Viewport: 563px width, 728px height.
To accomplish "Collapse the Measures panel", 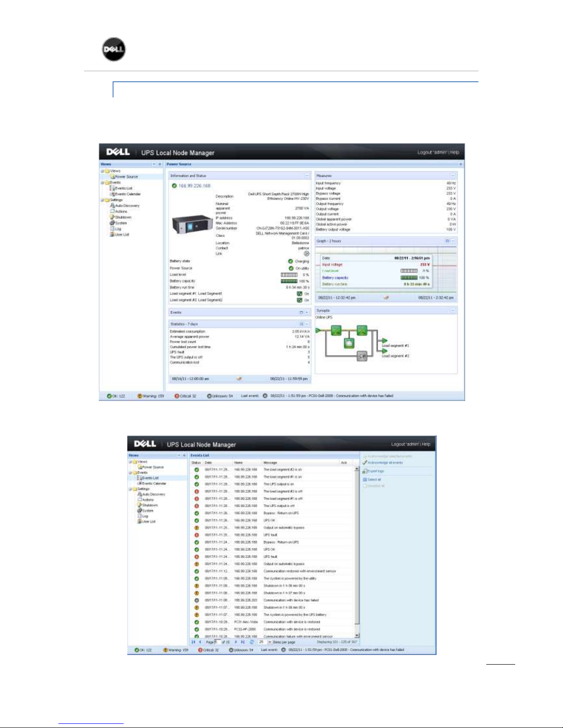I will click(x=453, y=175).
